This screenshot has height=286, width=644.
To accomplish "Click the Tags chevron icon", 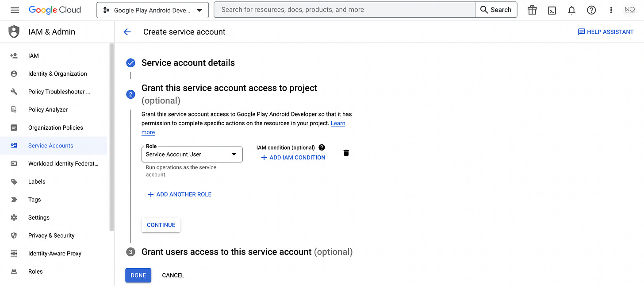I will 14,200.
